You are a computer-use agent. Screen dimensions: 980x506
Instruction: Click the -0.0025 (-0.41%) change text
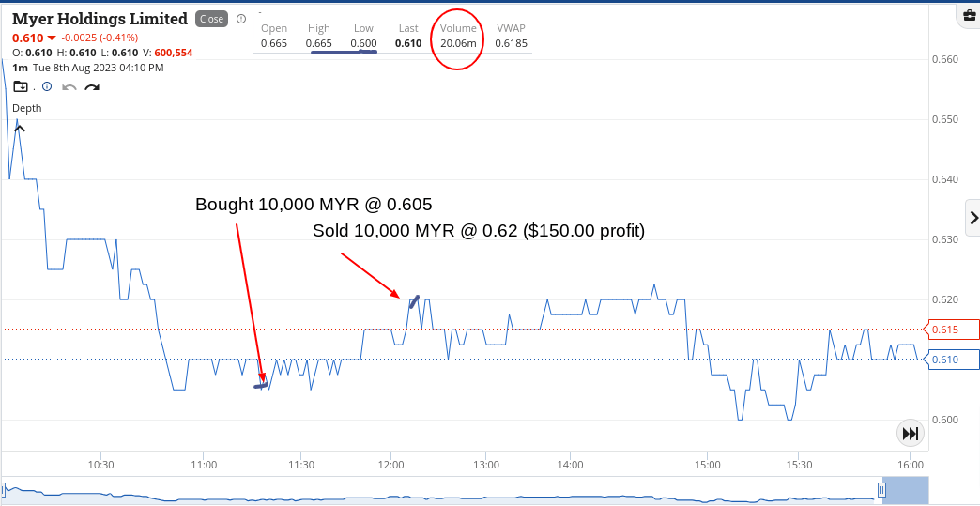[100, 38]
